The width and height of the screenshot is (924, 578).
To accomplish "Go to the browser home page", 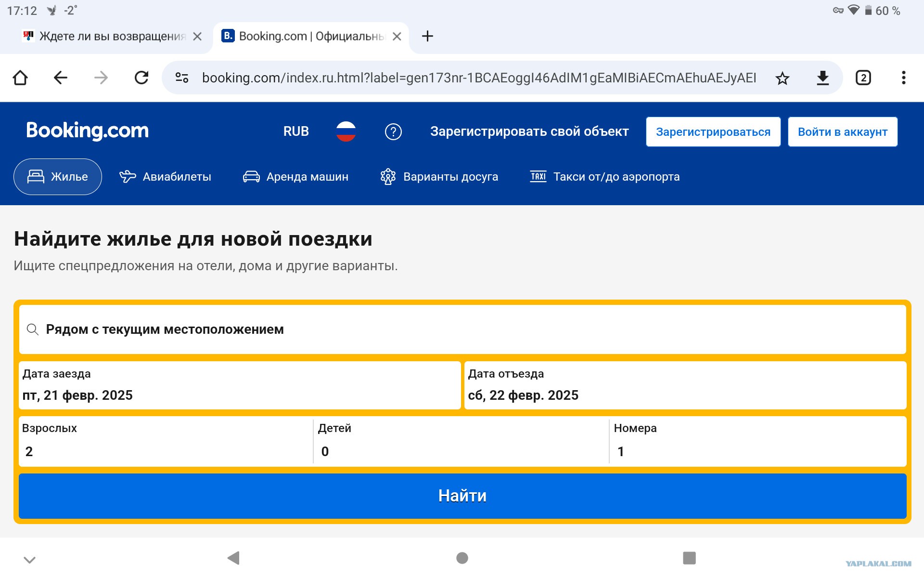I will coord(20,78).
